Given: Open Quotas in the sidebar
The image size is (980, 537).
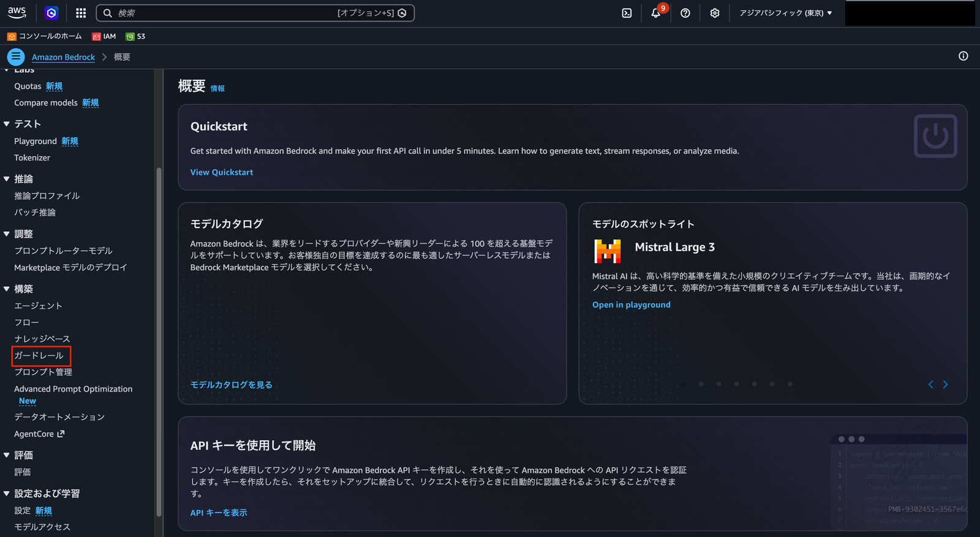Looking at the screenshot, I should [x=28, y=86].
